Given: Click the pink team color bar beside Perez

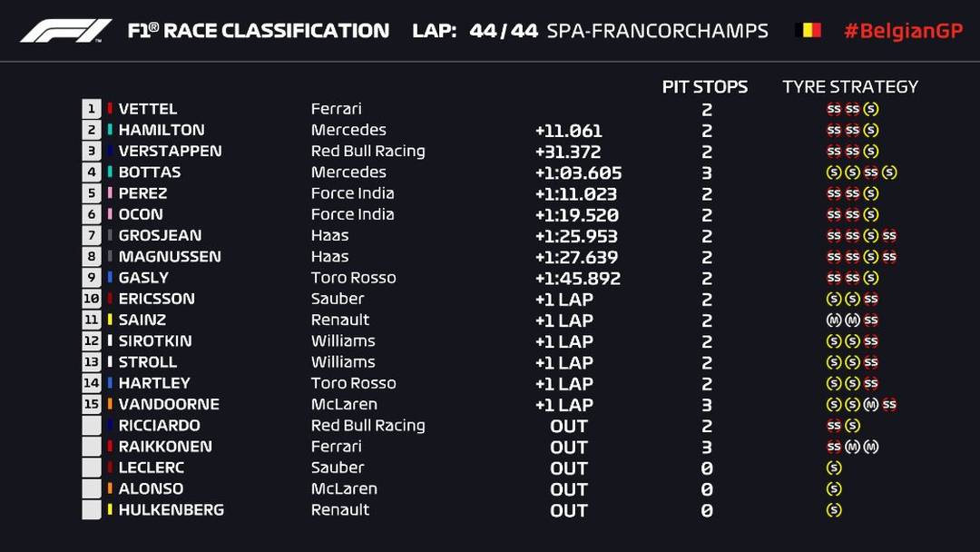Looking at the screenshot, I should click(x=110, y=193).
